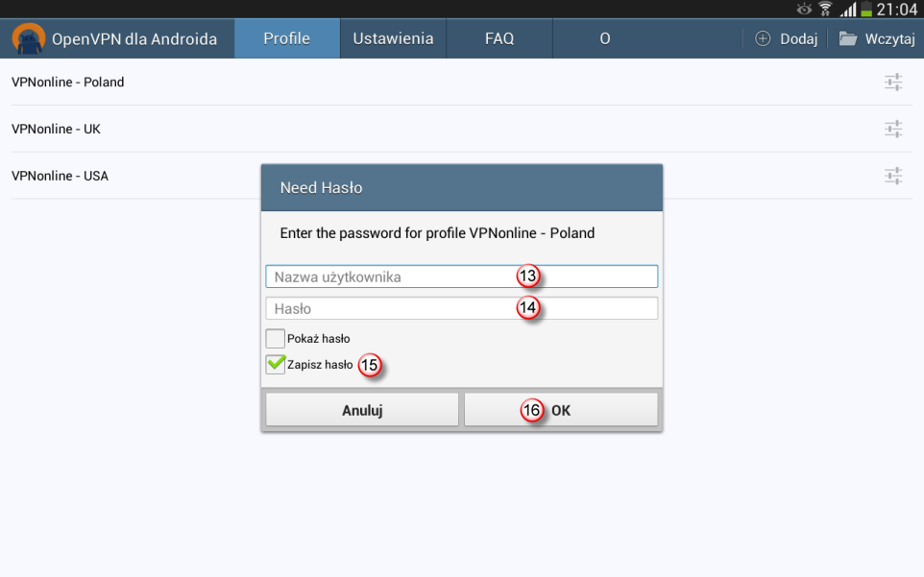Uncheck the Zapisz hasło checkbox
This screenshot has width=924, height=577.
click(276, 365)
